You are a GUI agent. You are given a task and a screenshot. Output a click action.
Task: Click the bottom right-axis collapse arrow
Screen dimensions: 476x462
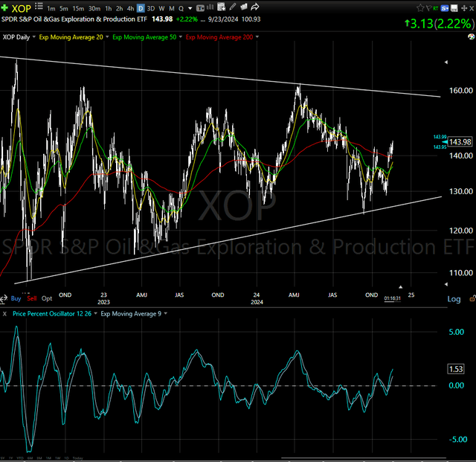coord(446,284)
